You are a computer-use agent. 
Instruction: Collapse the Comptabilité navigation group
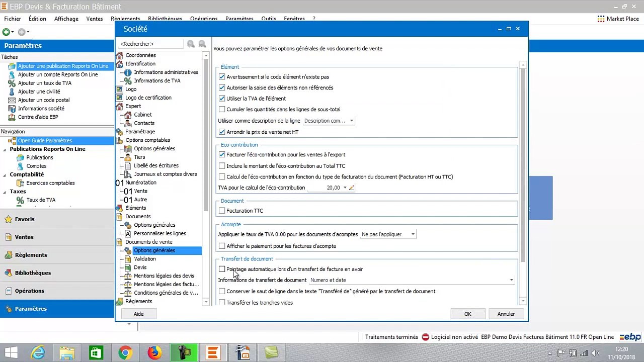[5, 175]
